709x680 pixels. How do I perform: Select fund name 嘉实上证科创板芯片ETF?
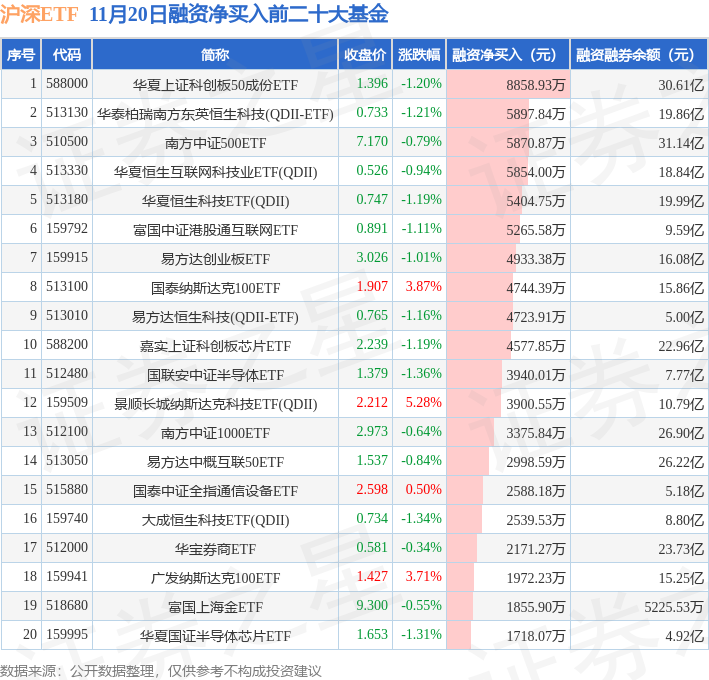(x=215, y=346)
